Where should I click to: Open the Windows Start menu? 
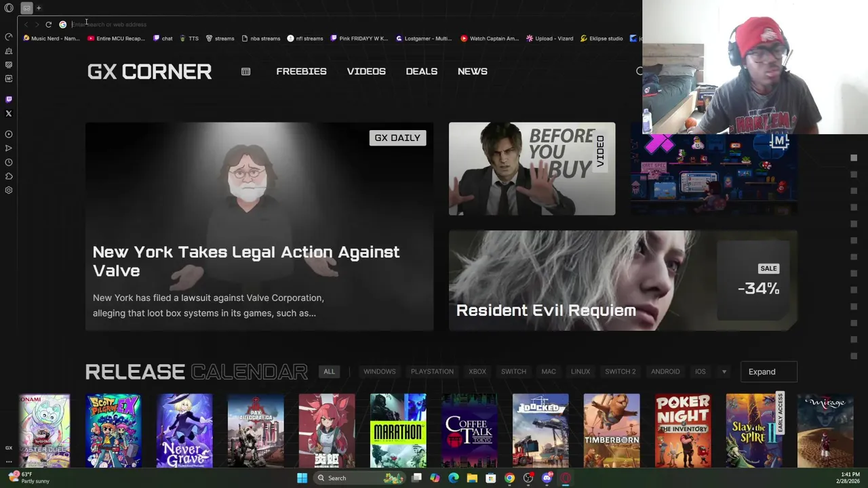(x=302, y=478)
